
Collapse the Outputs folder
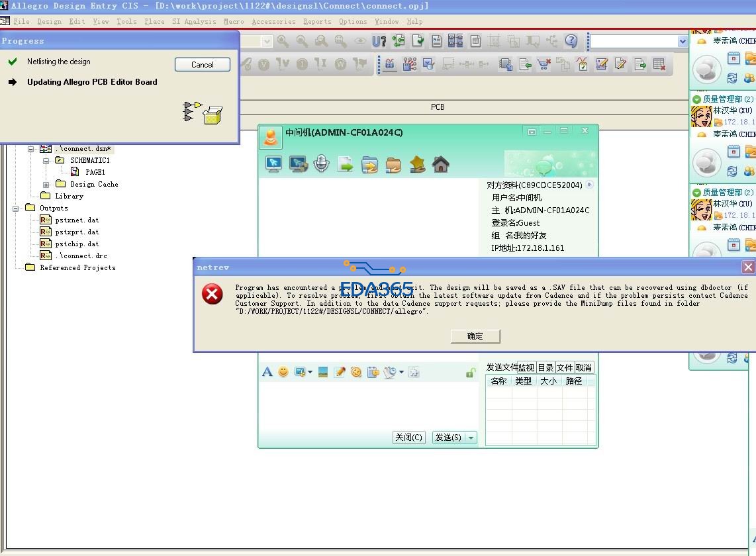tap(15, 208)
